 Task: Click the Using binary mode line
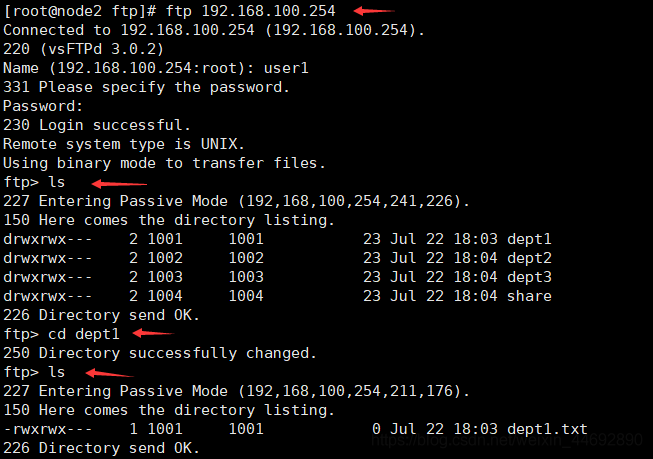tap(164, 163)
